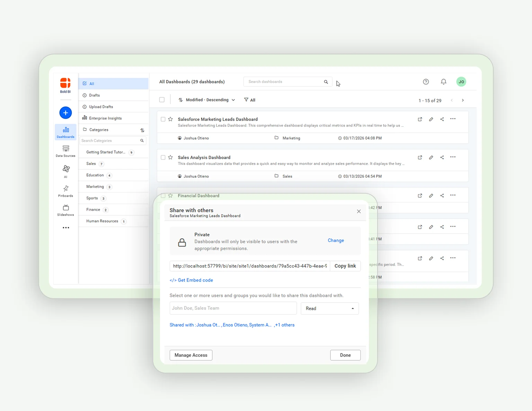
Task: Click the Copy link button
Action: click(x=345, y=266)
